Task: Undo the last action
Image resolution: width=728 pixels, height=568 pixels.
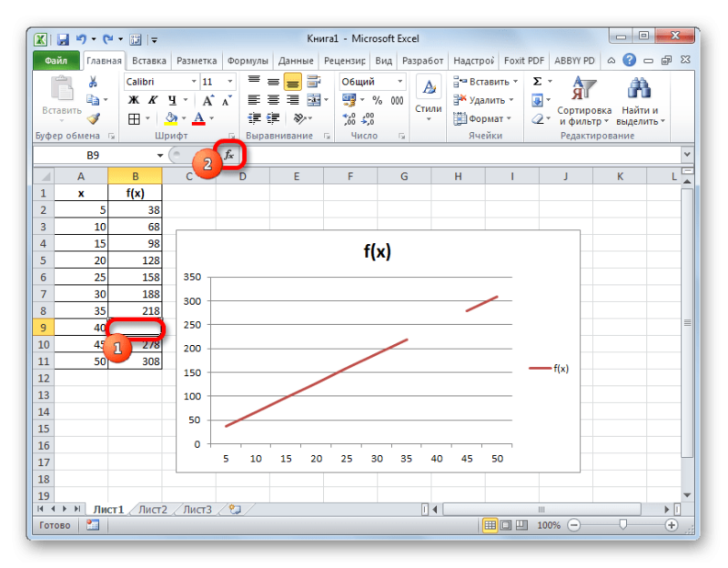Action: coord(81,39)
